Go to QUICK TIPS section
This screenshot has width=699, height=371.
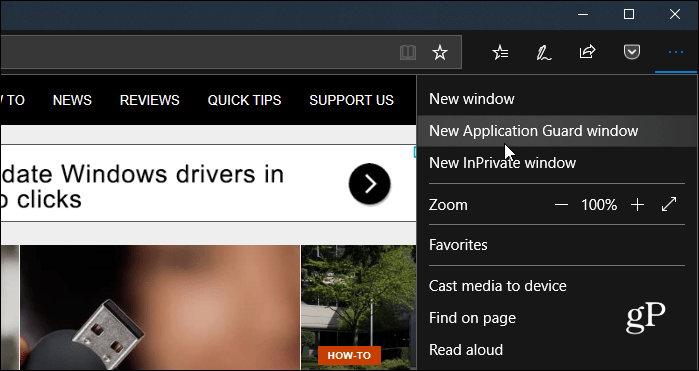244,100
